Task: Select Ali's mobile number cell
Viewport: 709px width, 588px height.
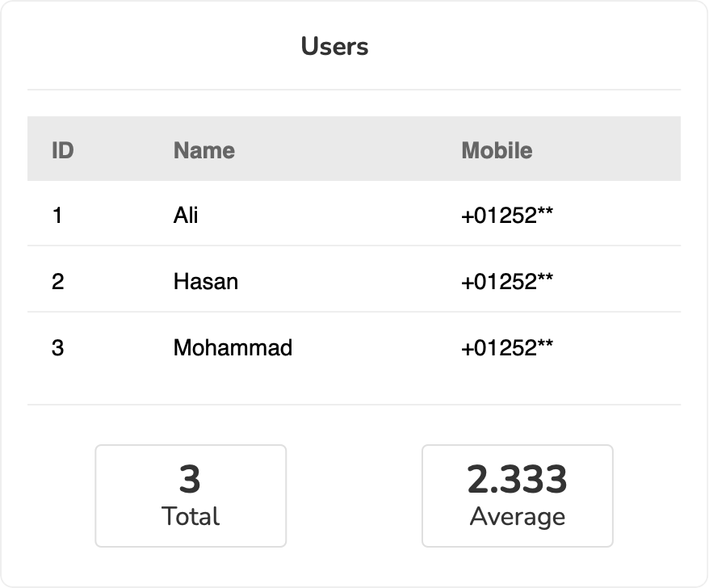Action: [x=507, y=216]
